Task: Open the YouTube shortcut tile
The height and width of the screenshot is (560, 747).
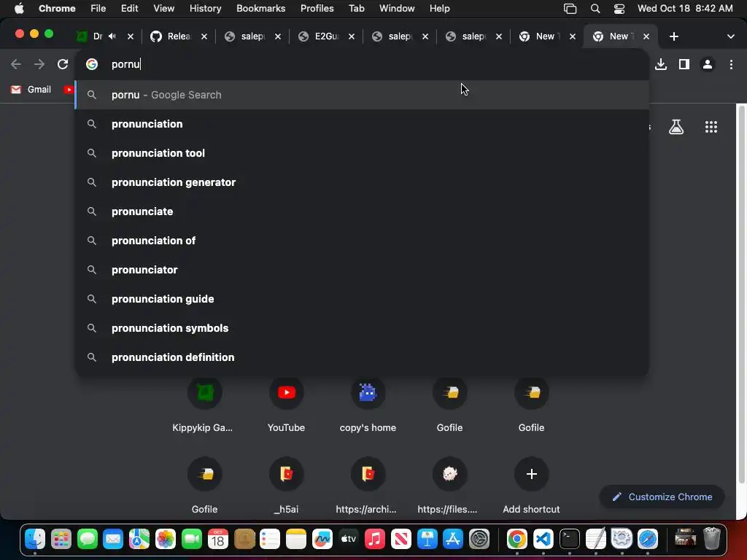Action: coord(286,405)
